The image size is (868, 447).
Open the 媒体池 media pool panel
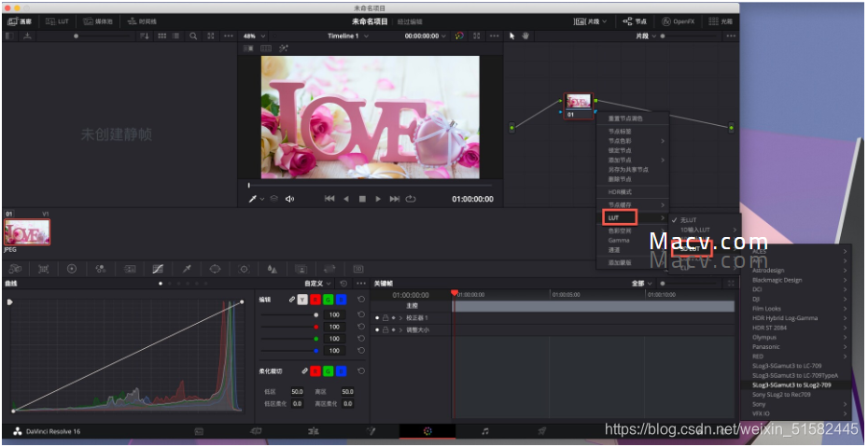[x=98, y=21]
